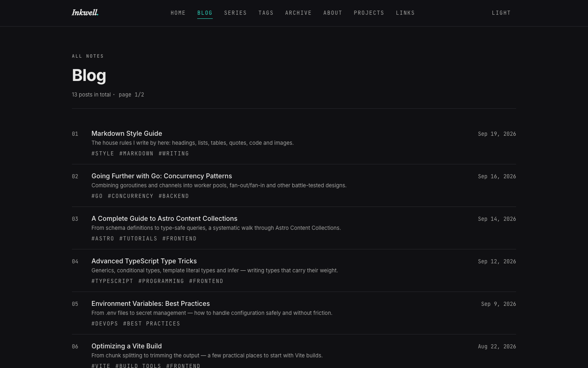Viewport: 588px width, 368px height.
Task: Click the date Sep 12, 2026
Action: point(497,262)
